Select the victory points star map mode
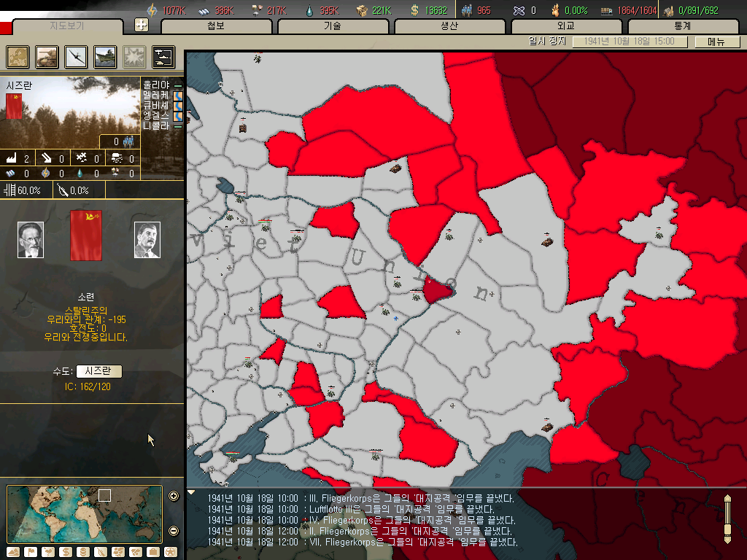Viewport: 747px width, 560px height. click(x=171, y=552)
